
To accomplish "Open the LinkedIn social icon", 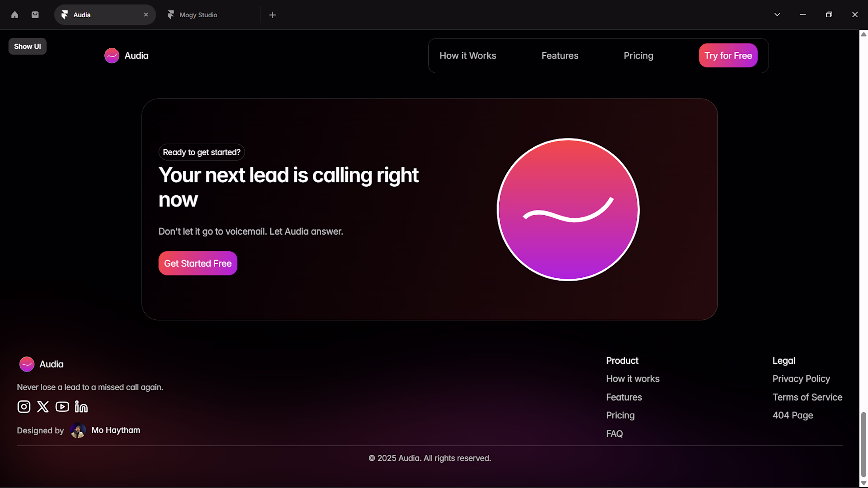I will pos(81,407).
